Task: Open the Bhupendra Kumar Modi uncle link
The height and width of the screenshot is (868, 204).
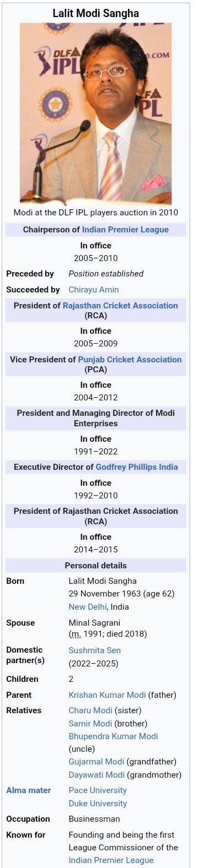Action: (114, 736)
